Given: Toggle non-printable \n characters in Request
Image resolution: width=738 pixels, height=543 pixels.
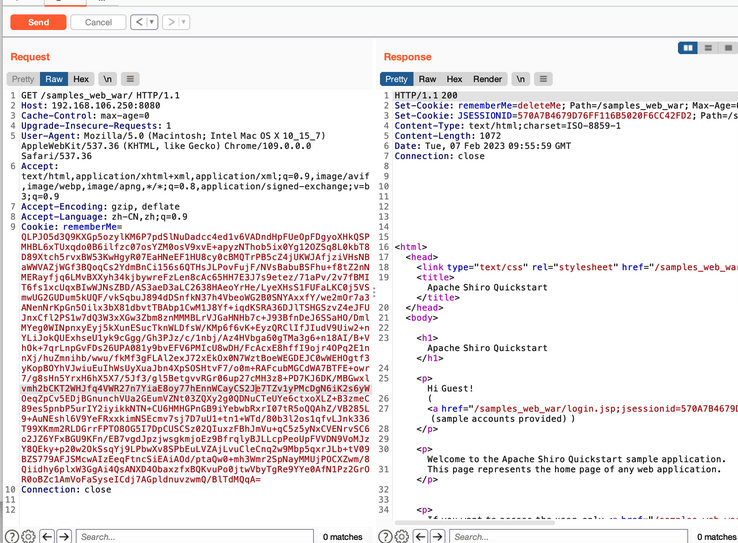Looking at the screenshot, I should tap(107, 79).
